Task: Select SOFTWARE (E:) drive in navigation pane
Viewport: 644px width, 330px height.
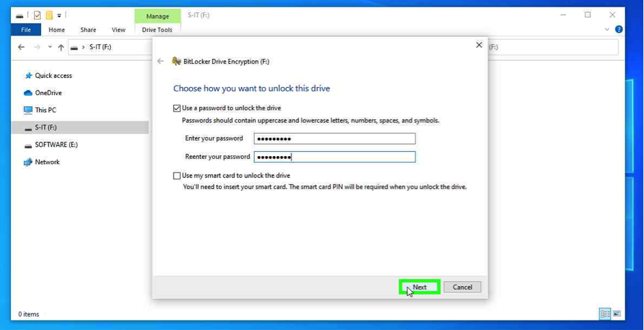Action: click(56, 145)
